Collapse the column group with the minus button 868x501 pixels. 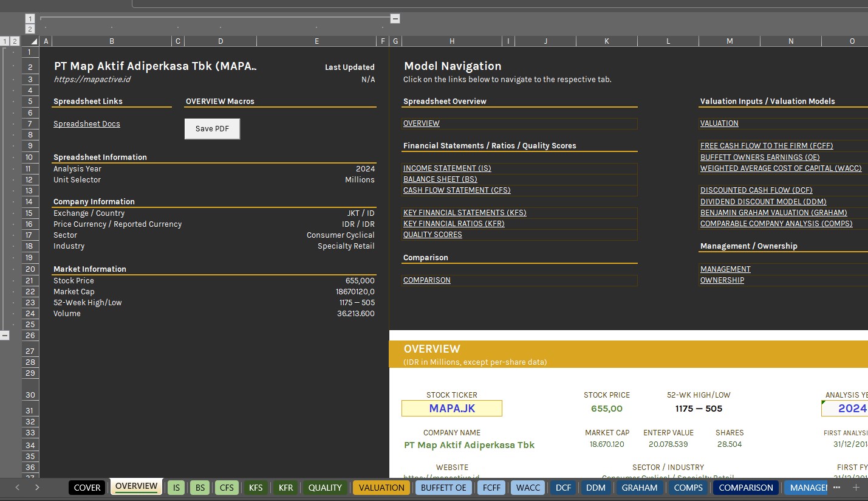(x=395, y=18)
